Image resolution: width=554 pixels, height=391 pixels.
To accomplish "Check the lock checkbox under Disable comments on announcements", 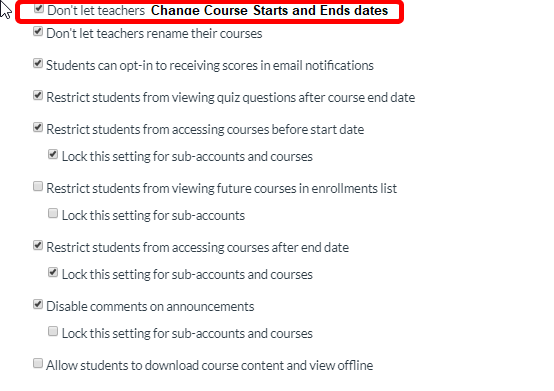I will (53, 331).
